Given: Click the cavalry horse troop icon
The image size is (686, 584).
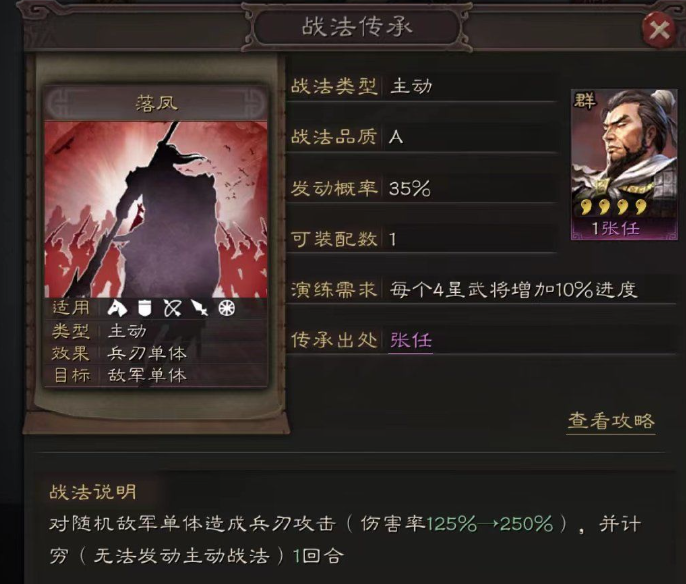Looking at the screenshot, I should [x=117, y=308].
